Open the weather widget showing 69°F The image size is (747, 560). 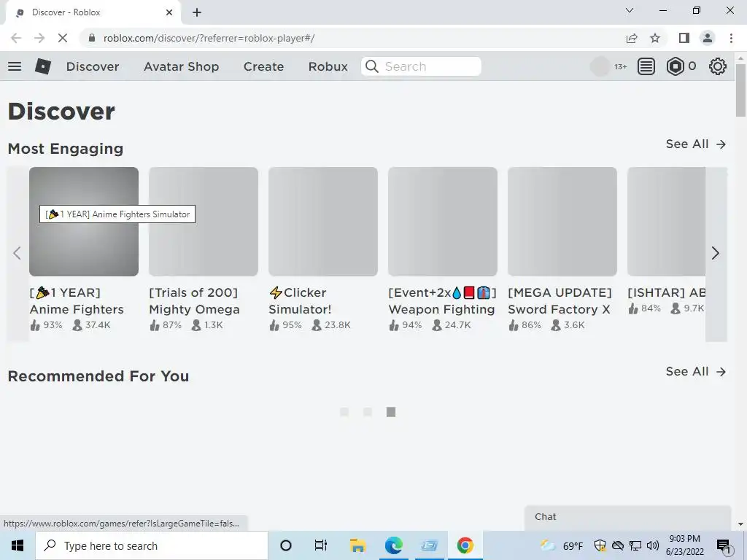(562, 545)
